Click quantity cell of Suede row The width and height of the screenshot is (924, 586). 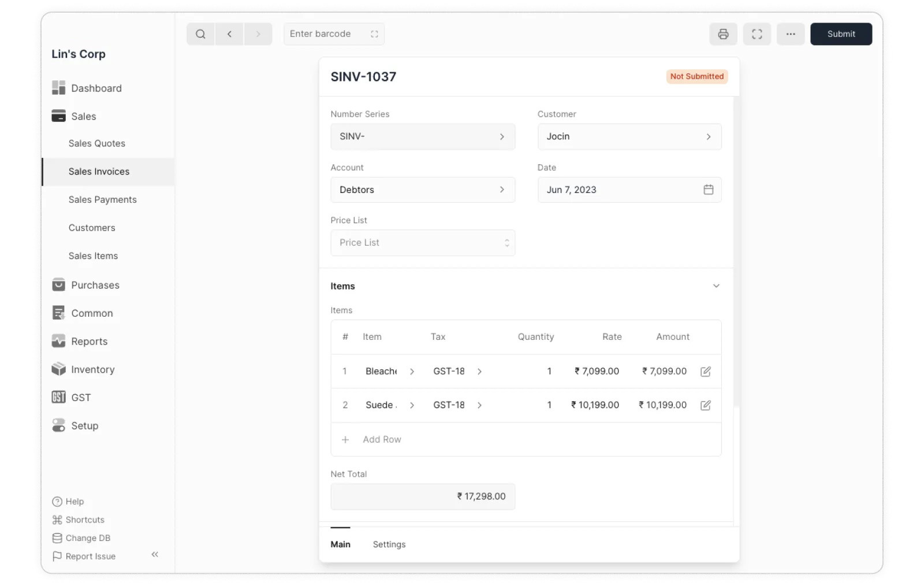click(549, 405)
